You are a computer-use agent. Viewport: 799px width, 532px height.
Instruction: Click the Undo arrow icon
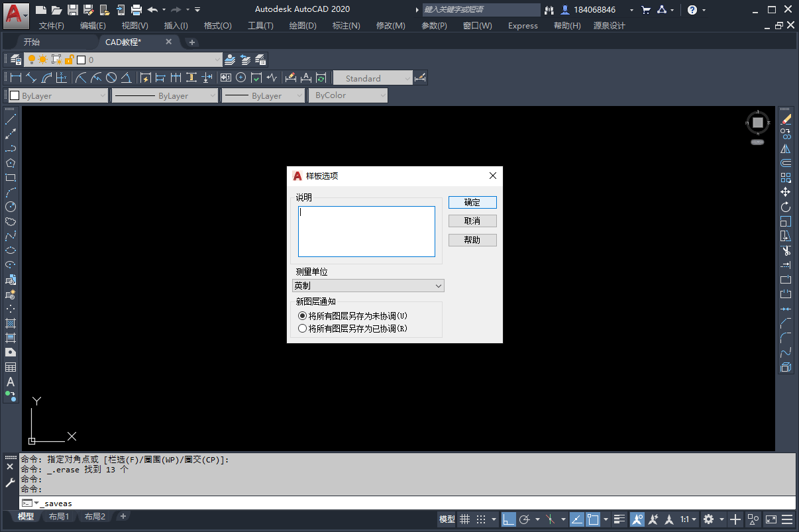[152, 10]
